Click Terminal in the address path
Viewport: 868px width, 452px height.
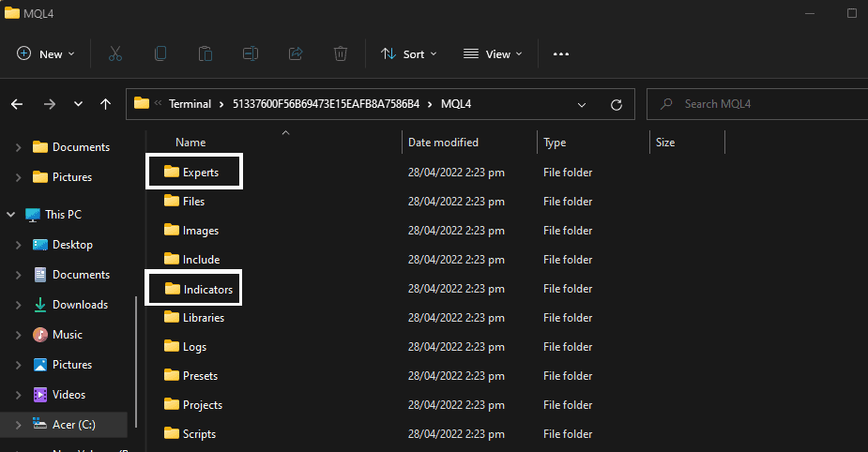coord(190,104)
